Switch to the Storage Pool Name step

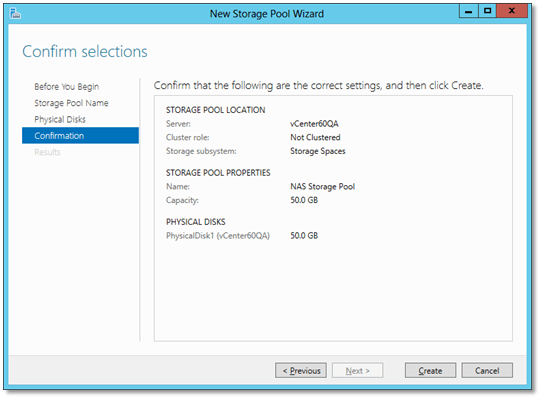[71, 103]
